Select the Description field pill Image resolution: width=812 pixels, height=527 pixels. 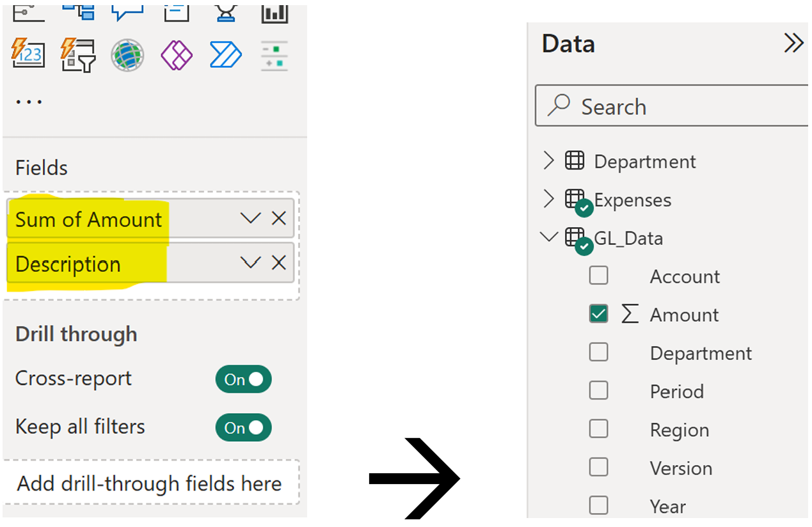pyautogui.click(x=150, y=263)
